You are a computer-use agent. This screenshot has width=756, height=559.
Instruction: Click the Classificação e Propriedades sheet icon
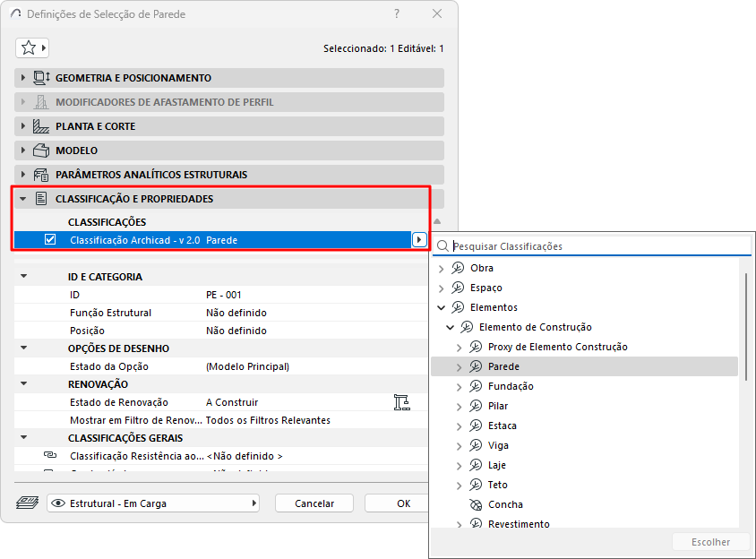41,199
